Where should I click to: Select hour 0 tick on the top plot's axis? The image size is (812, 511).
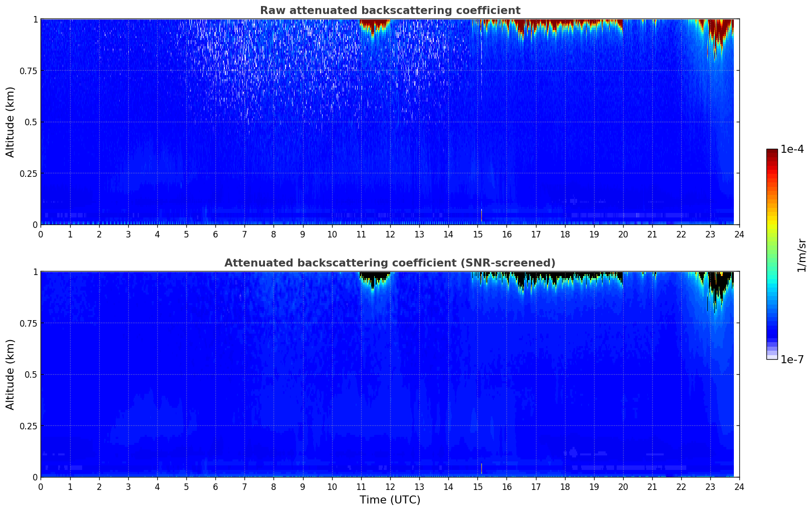coord(41,234)
